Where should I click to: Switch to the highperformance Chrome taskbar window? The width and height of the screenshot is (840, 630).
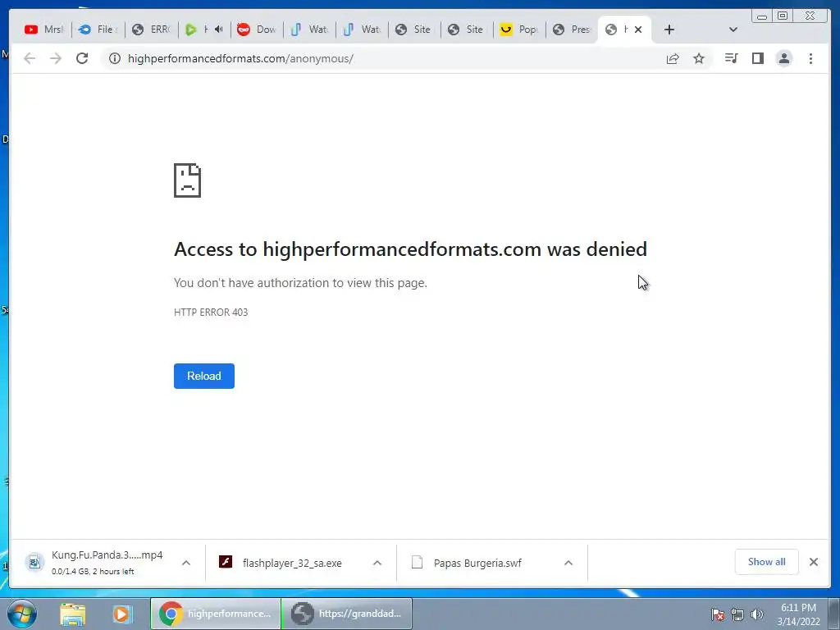click(216, 614)
